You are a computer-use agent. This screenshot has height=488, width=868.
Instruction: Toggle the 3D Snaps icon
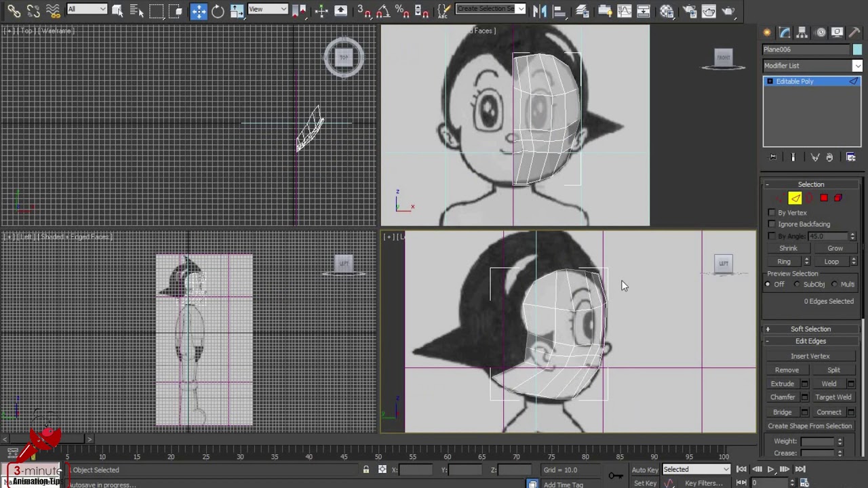coord(363,11)
